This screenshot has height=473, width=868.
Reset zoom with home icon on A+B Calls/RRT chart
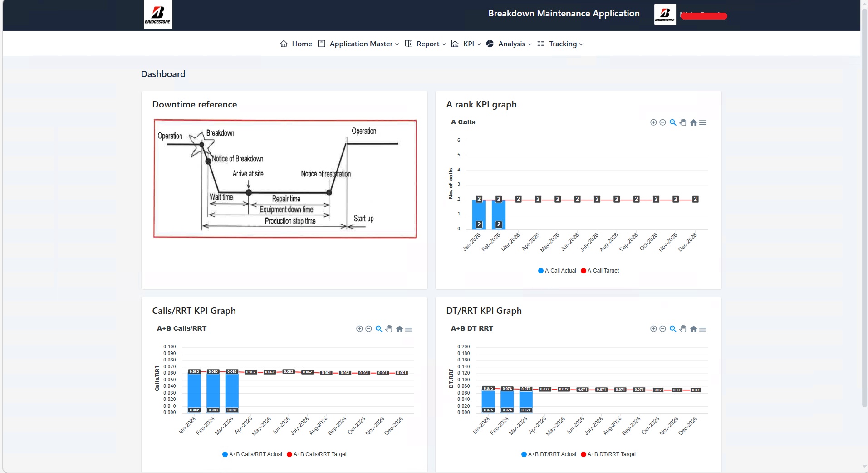click(399, 329)
